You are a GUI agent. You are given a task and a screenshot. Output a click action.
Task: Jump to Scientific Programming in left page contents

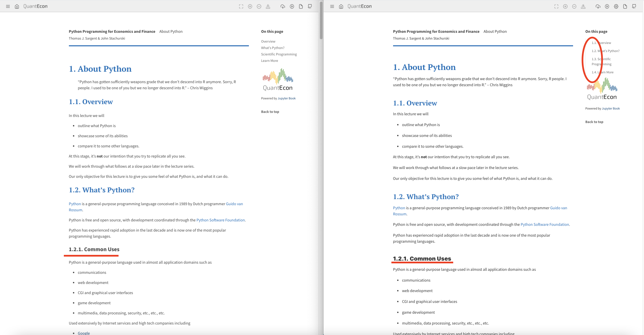coord(279,54)
